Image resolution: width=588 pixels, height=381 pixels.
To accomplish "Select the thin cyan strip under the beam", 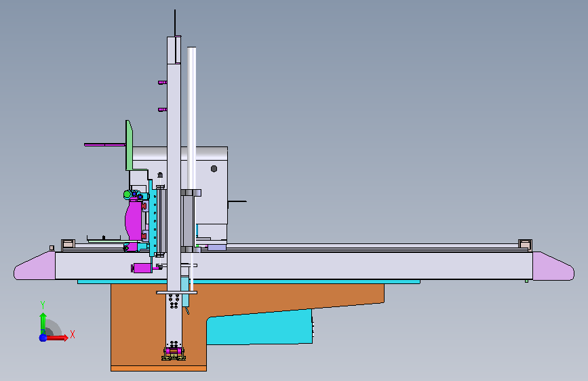I will (249, 281).
